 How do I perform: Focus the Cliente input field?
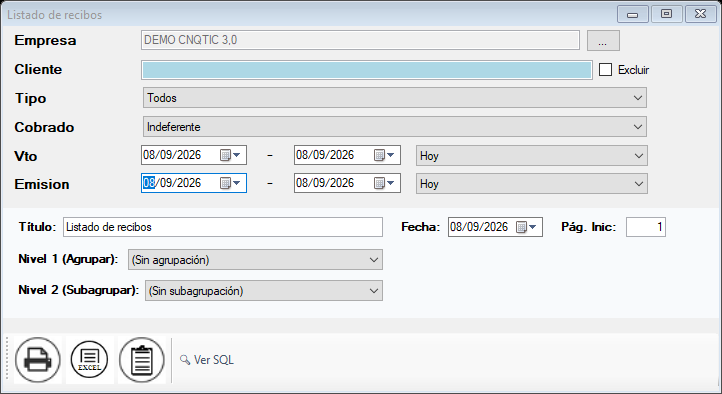click(367, 70)
